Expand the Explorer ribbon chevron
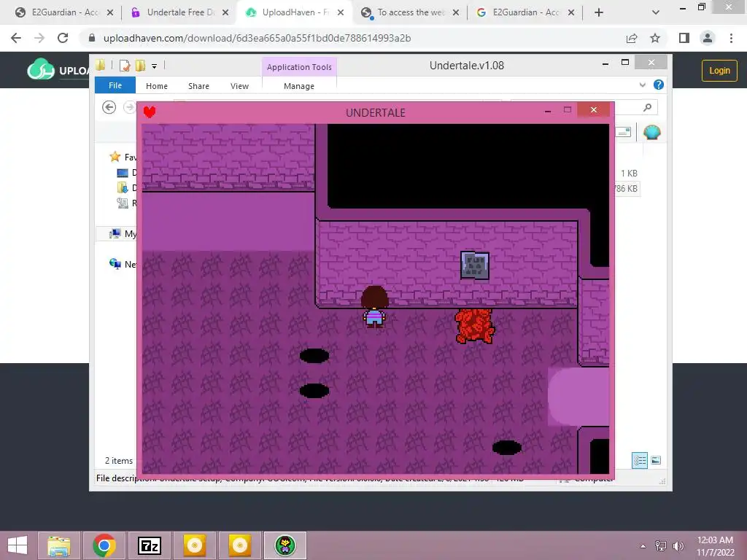 pyautogui.click(x=642, y=85)
